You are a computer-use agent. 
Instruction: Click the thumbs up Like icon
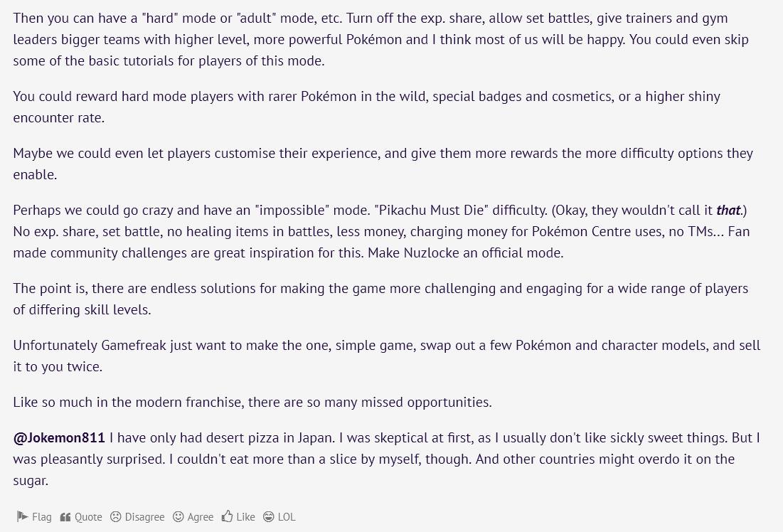[227, 517]
